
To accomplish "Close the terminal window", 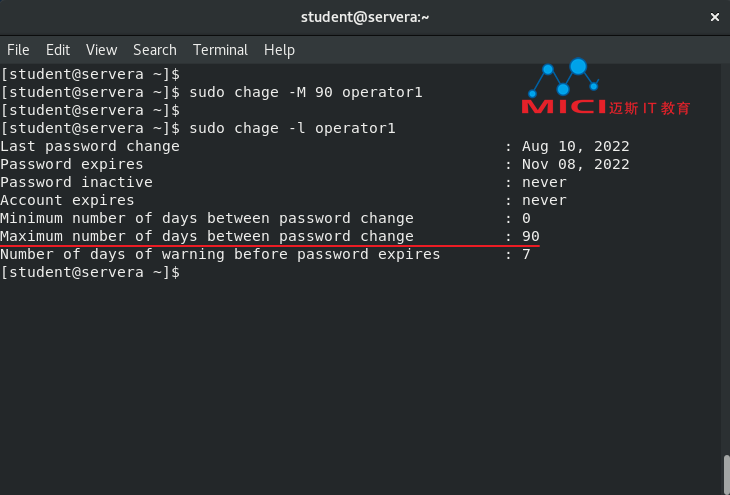I will click(x=715, y=17).
